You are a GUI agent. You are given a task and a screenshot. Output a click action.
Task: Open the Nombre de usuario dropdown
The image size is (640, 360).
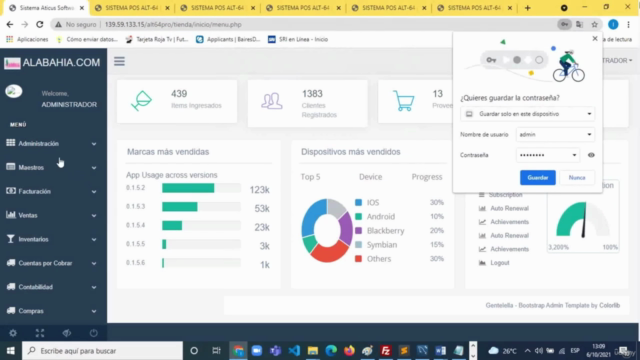[x=555, y=134]
